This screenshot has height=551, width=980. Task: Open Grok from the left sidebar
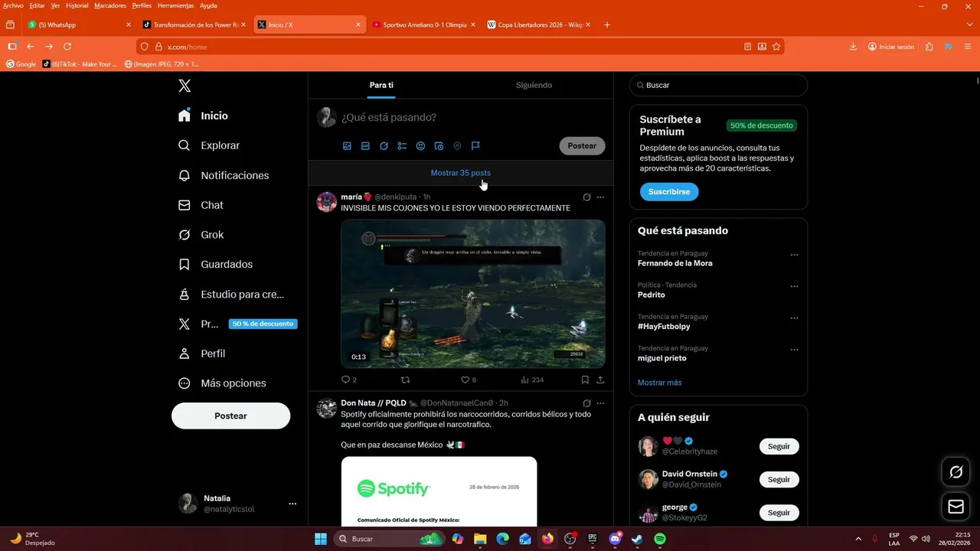point(201,235)
